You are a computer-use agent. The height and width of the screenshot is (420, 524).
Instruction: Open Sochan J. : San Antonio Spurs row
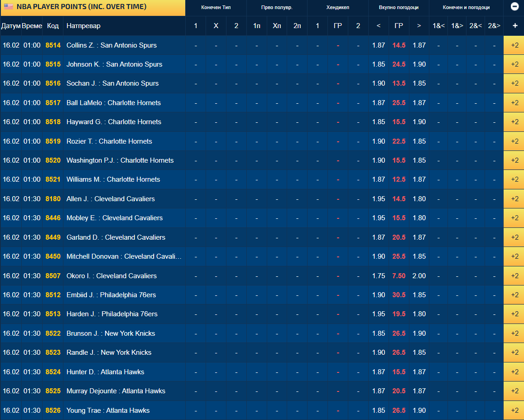[x=113, y=83]
